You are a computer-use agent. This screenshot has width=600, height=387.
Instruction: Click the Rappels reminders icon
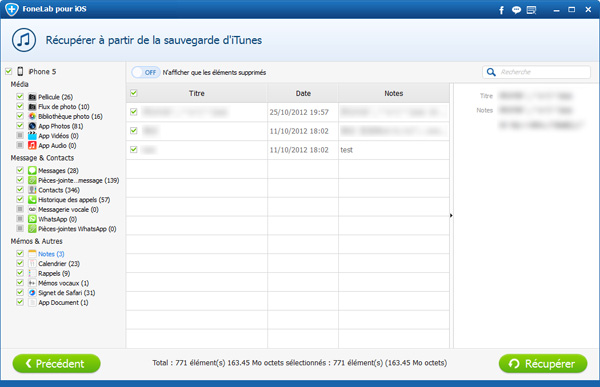(32, 273)
